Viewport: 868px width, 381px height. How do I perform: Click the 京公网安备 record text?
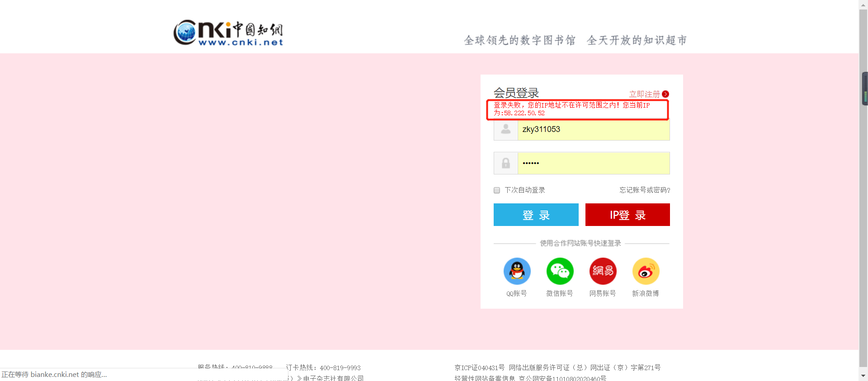[x=562, y=378]
